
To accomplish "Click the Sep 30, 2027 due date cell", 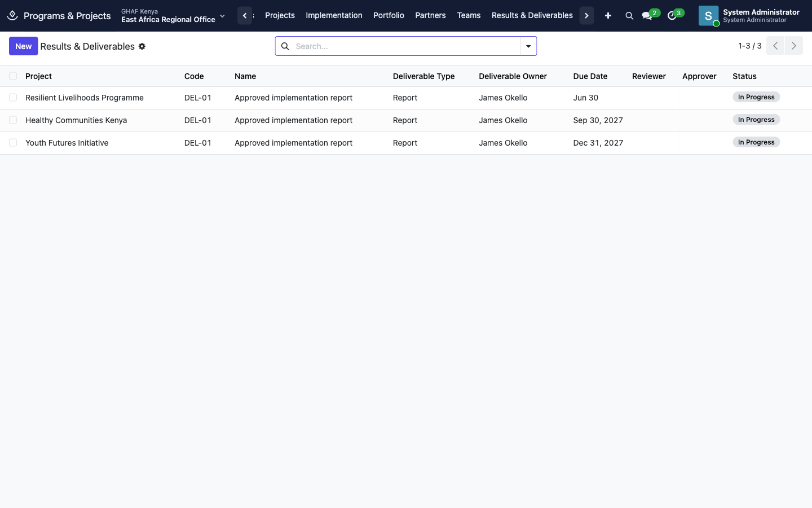I will pyautogui.click(x=598, y=120).
